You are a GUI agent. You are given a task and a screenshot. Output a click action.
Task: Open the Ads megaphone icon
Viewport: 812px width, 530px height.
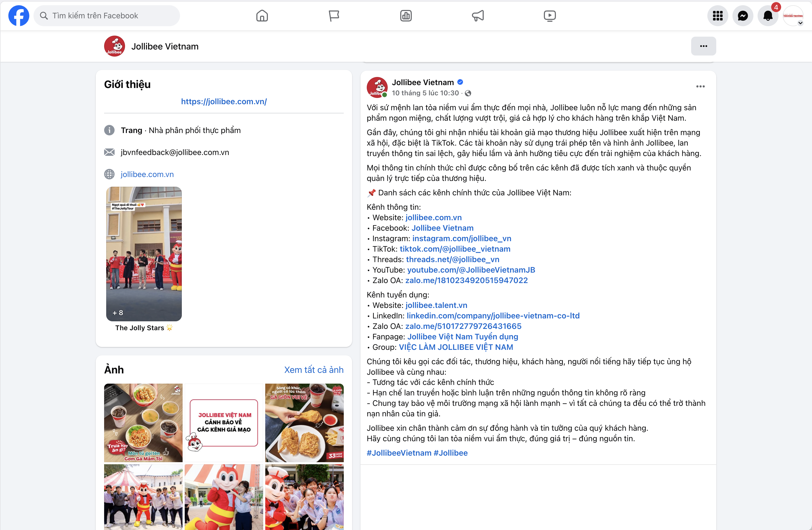pyautogui.click(x=478, y=16)
